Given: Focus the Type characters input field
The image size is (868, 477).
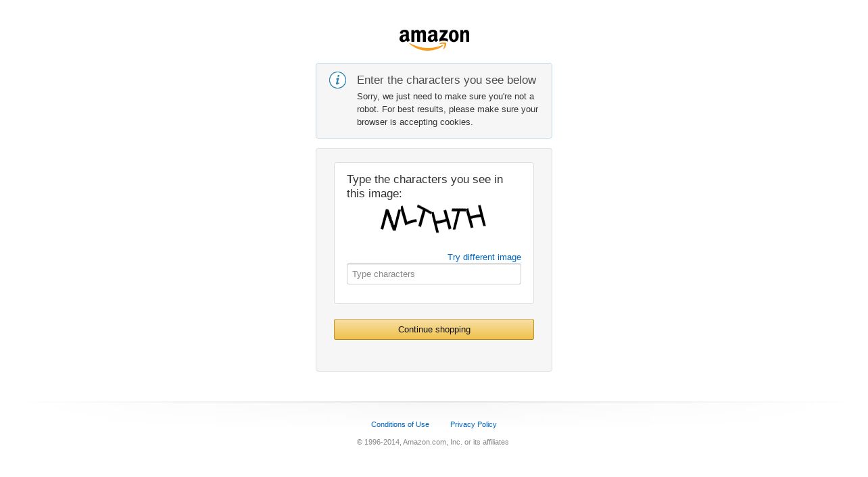Looking at the screenshot, I should tap(434, 274).
